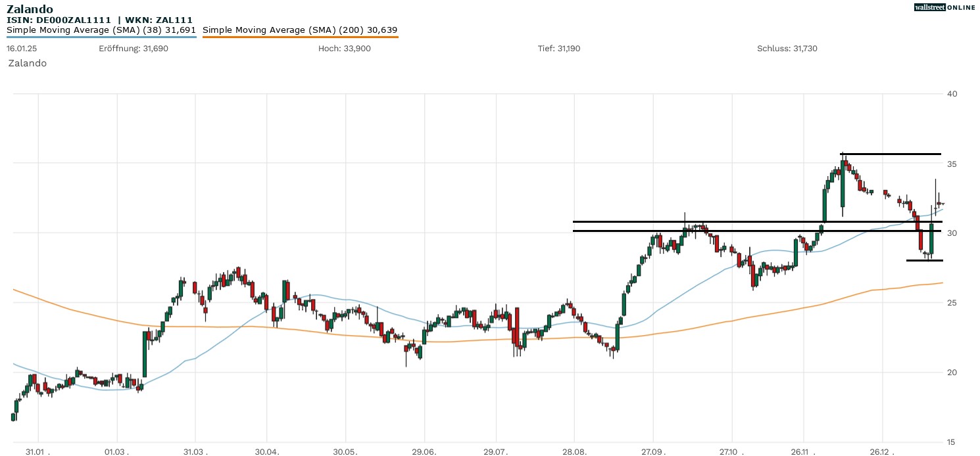The image size is (980, 456).
Task: Click the Tief 31,190 value
Action: (559, 49)
